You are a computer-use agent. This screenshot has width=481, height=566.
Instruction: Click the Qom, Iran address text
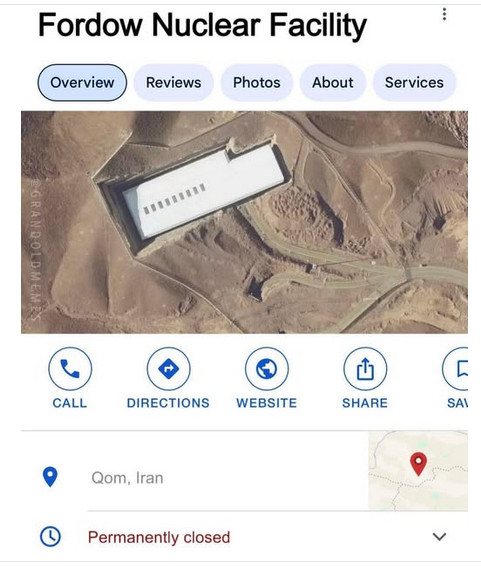(127, 478)
